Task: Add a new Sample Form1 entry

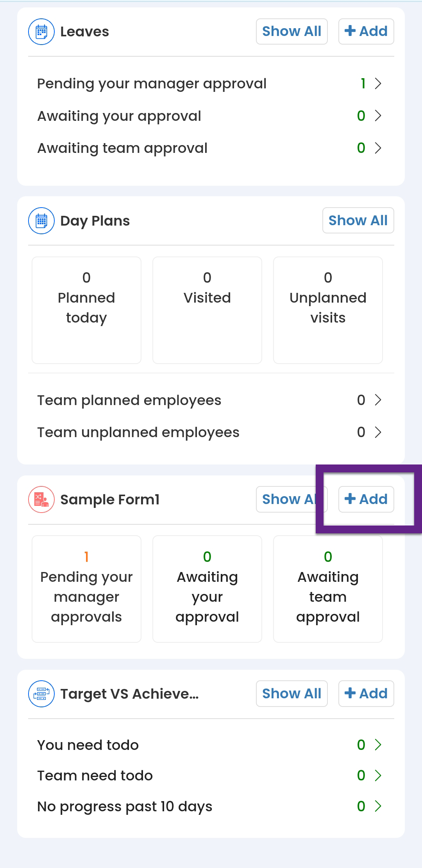Action: (x=366, y=499)
